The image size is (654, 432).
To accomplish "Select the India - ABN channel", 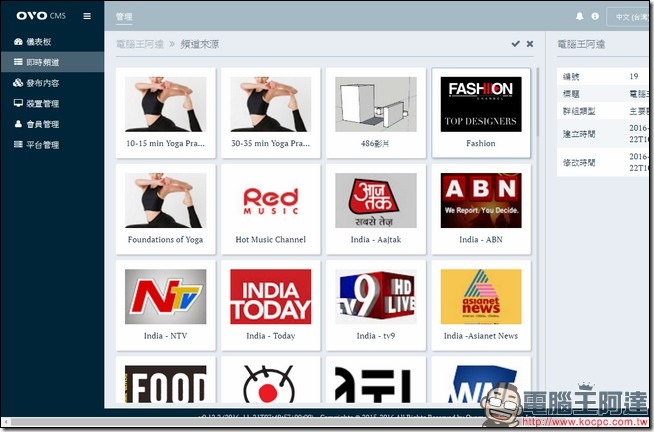I will 481,209.
